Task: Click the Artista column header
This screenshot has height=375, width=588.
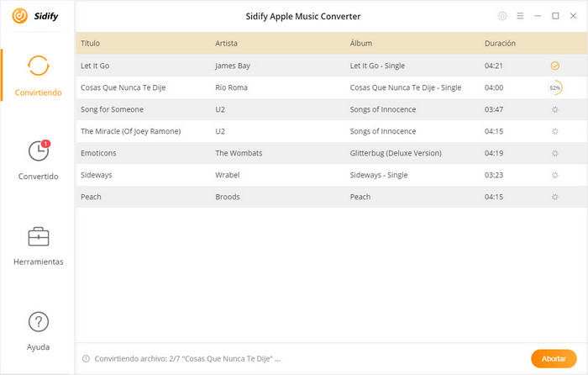Action: pos(226,43)
